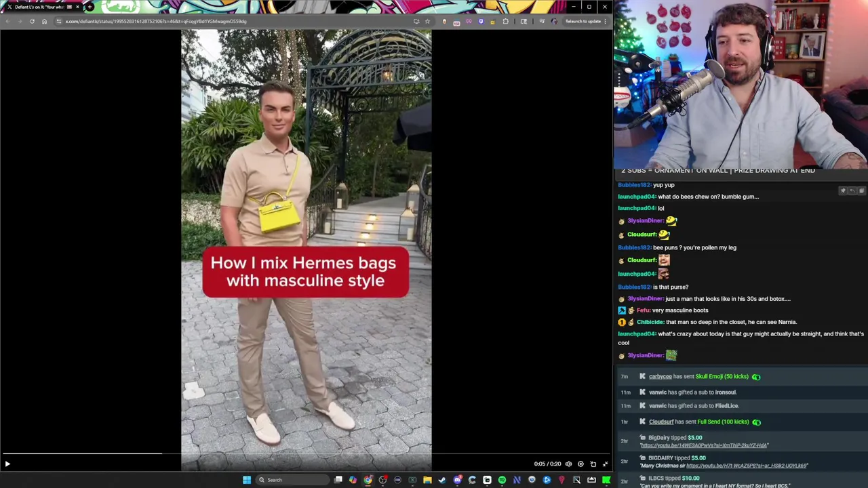Open Copilot from the taskbar
Image resolution: width=868 pixels, height=488 pixels.
pos(353,480)
